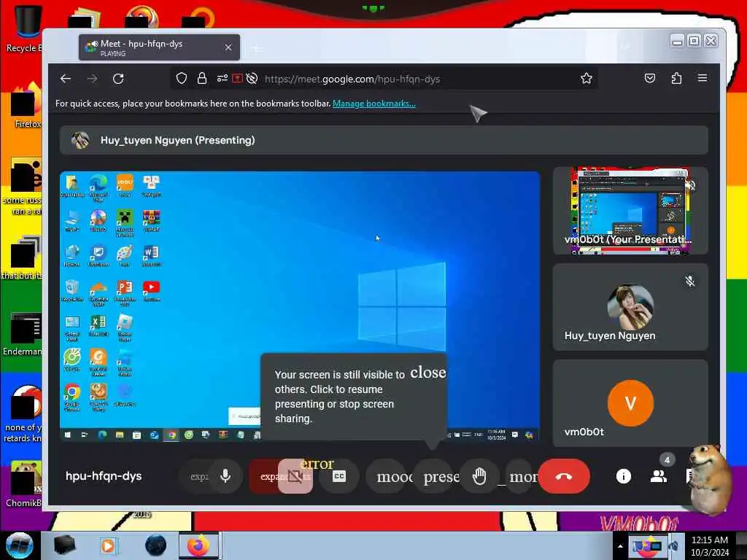Open the presentation button in the Meet toolbar
Viewport: 747px width, 560px height.
(x=436, y=475)
